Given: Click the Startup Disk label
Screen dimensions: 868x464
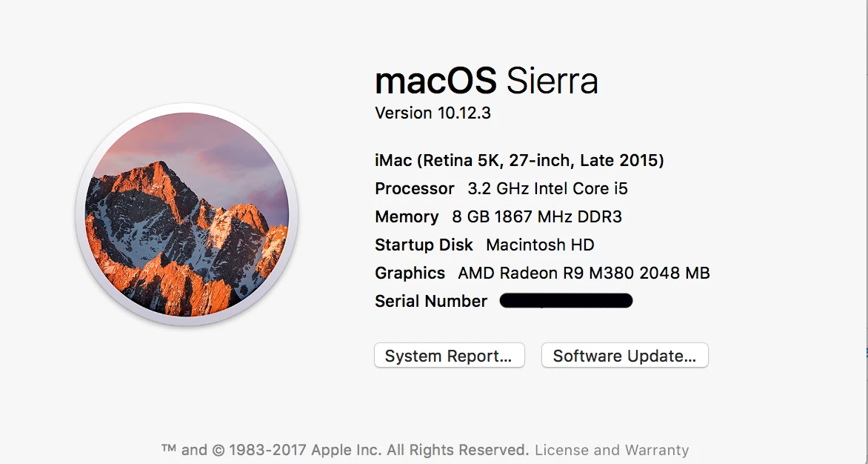Looking at the screenshot, I should [x=424, y=245].
